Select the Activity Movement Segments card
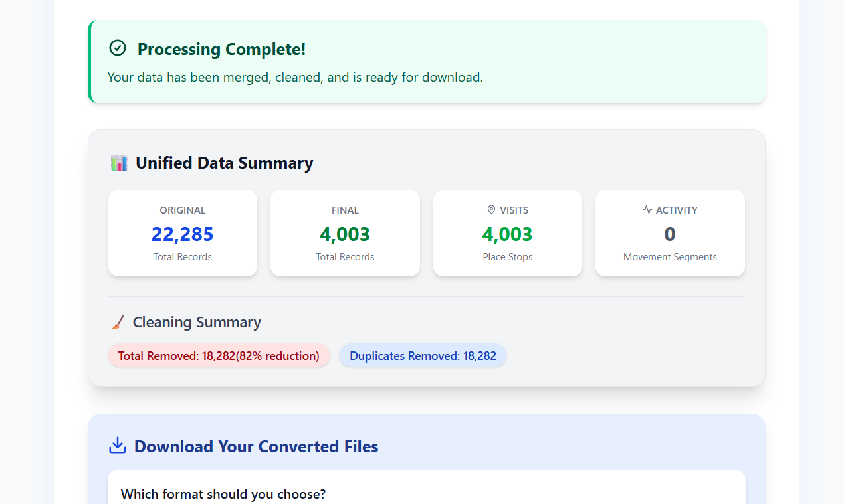This screenshot has height=504, width=844. pos(670,233)
